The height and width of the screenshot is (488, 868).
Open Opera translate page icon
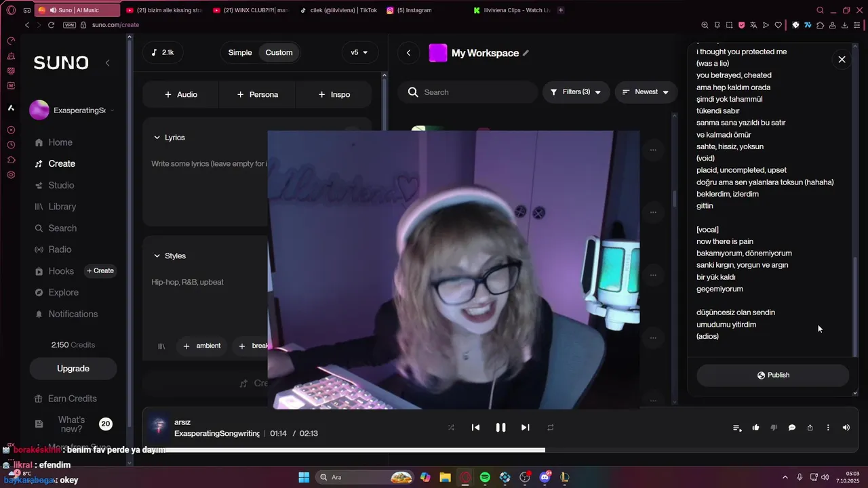[753, 25]
